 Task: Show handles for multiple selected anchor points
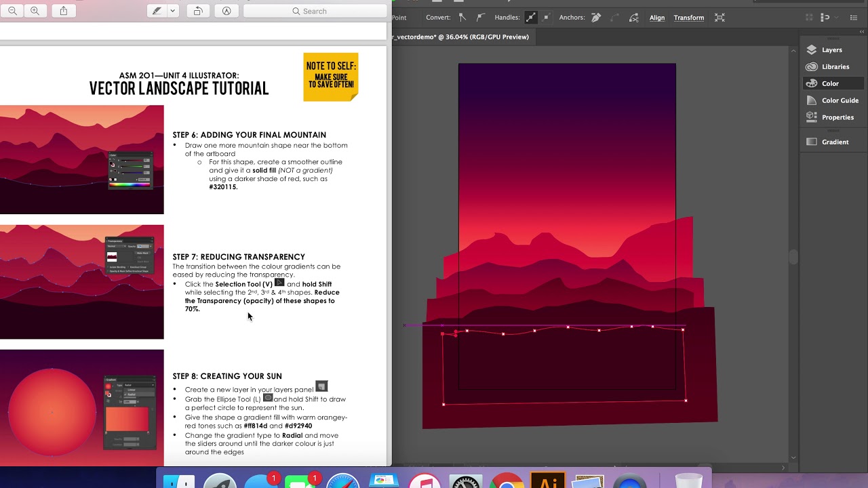(531, 18)
